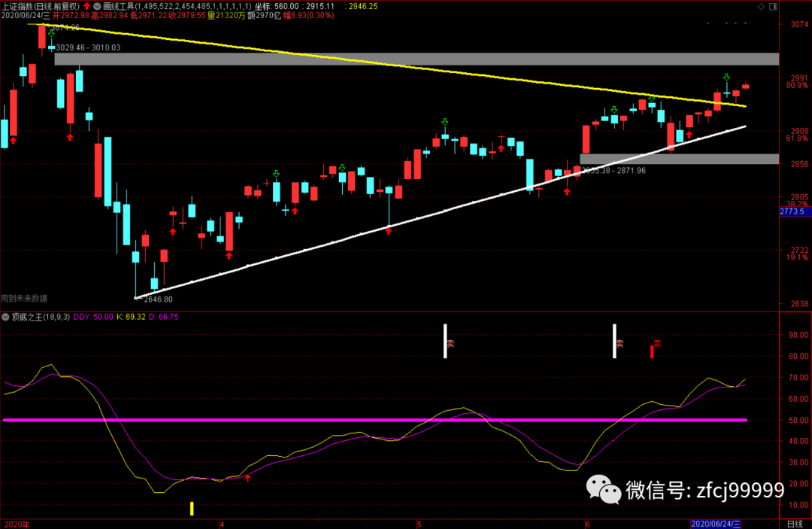Screen dimensions: 812x529
Task: Click the K: 69.32 indicator value
Action: pyautogui.click(x=131, y=317)
